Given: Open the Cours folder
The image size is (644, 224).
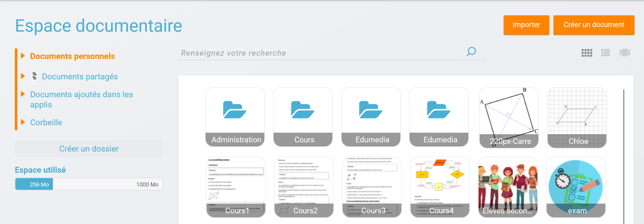Looking at the screenshot, I should [x=303, y=117].
